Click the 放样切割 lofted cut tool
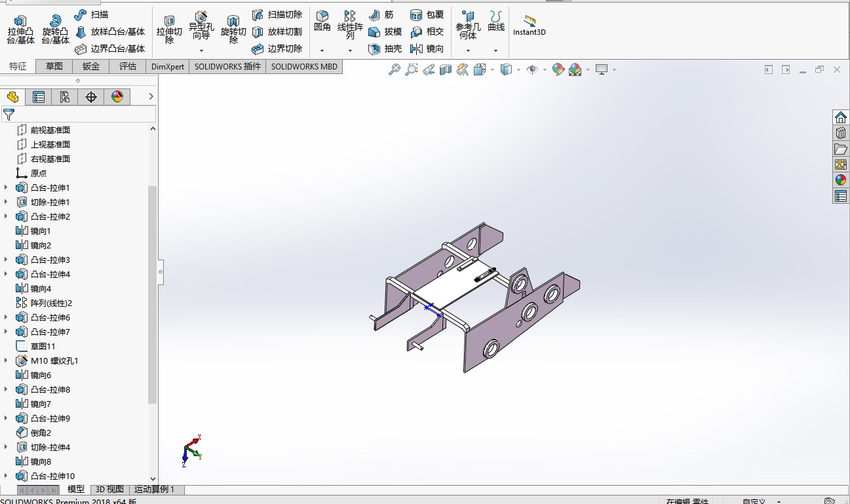850x504 pixels. 277,31
